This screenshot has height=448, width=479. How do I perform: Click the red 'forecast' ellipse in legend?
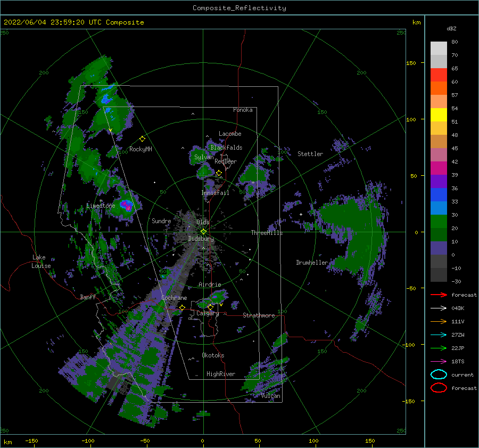click(x=439, y=388)
